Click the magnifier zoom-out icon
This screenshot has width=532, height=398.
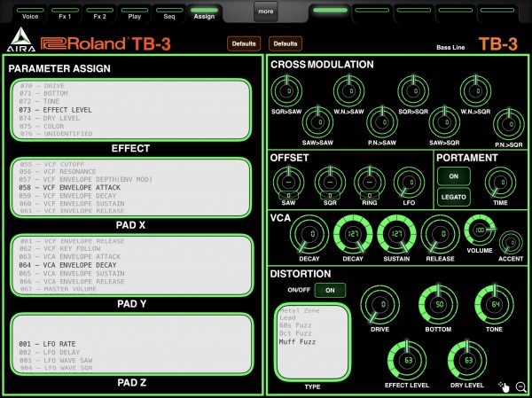(x=520, y=387)
